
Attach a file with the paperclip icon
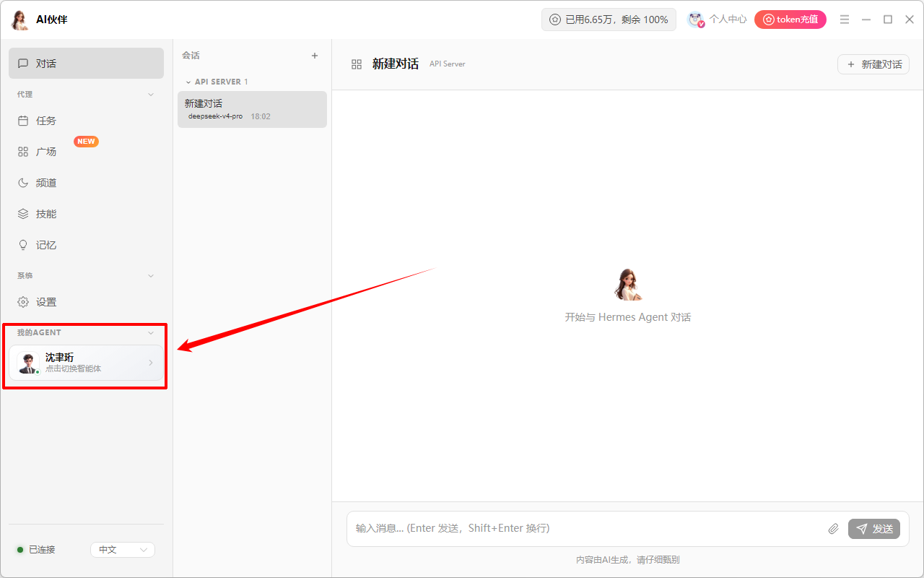click(833, 529)
